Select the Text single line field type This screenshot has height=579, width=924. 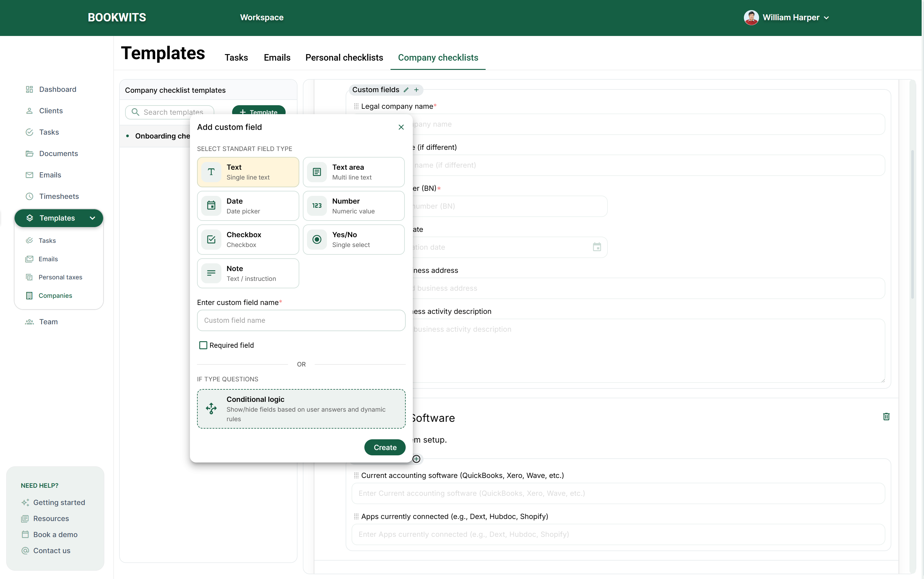click(x=248, y=172)
